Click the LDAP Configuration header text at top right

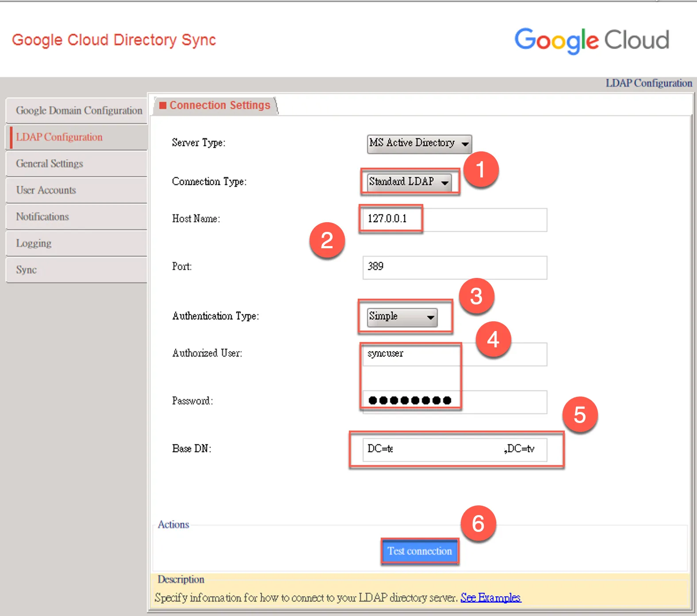click(x=649, y=83)
